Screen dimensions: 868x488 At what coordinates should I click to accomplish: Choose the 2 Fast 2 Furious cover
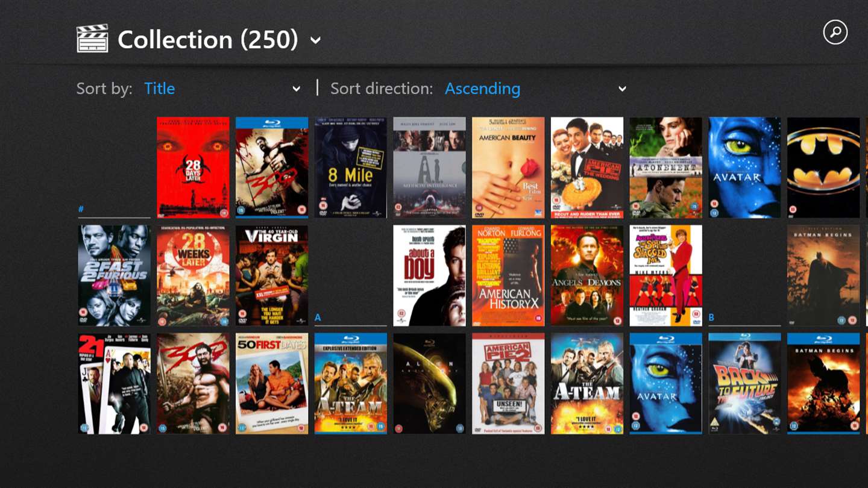(x=114, y=275)
